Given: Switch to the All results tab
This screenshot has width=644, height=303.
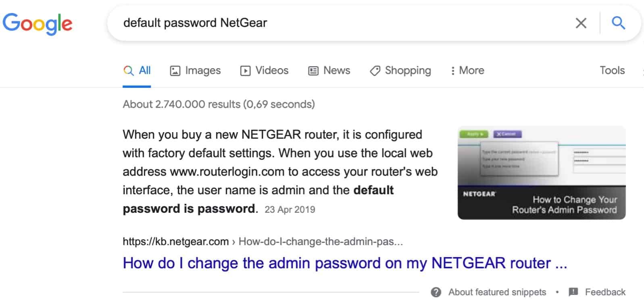Looking at the screenshot, I should (144, 71).
